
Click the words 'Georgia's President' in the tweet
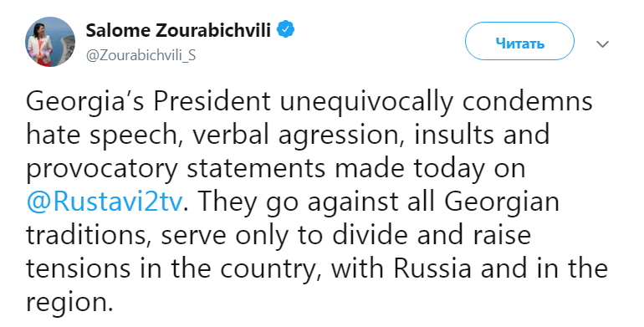click(x=148, y=101)
